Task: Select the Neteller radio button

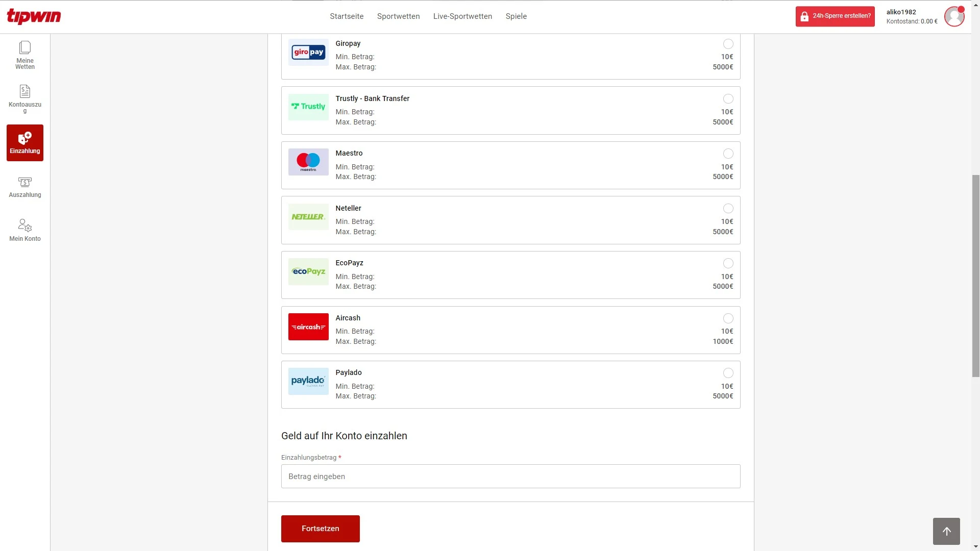Action: (x=728, y=209)
